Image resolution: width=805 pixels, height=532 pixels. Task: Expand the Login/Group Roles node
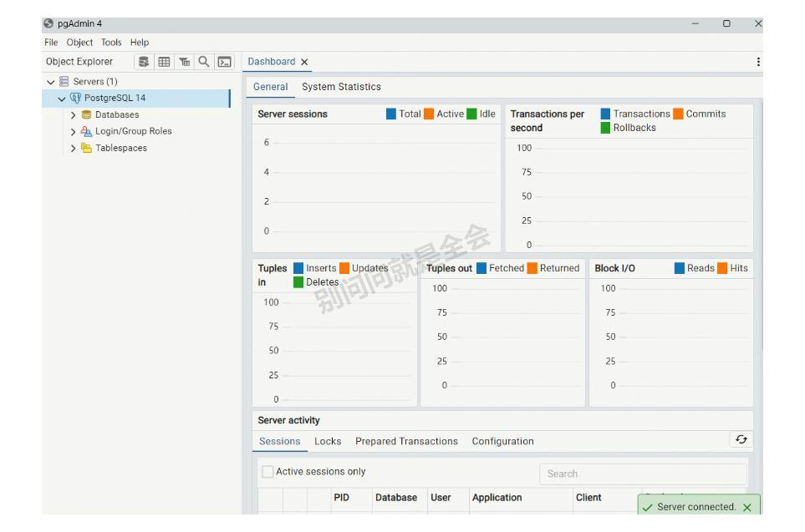click(73, 132)
